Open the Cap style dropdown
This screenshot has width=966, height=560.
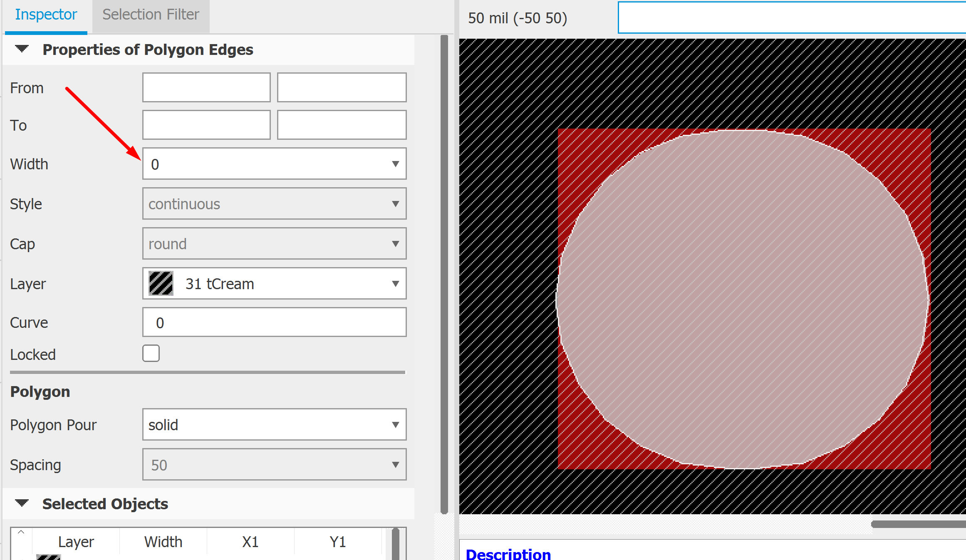[x=395, y=244]
